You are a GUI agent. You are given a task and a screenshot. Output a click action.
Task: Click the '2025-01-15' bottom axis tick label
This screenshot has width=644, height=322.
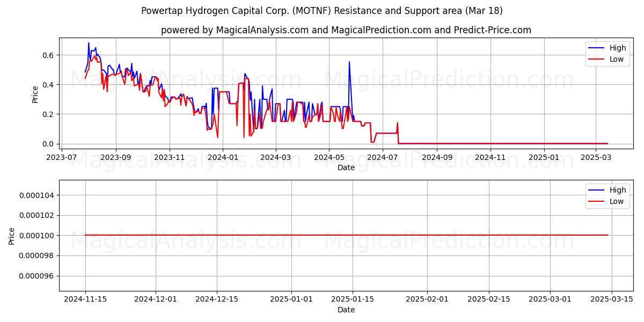(x=353, y=299)
